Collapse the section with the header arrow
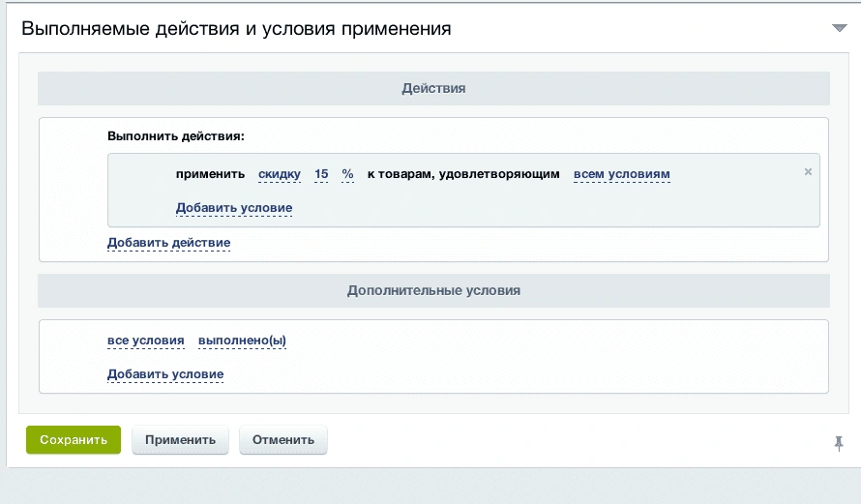The image size is (861, 504). click(x=839, y=28)
